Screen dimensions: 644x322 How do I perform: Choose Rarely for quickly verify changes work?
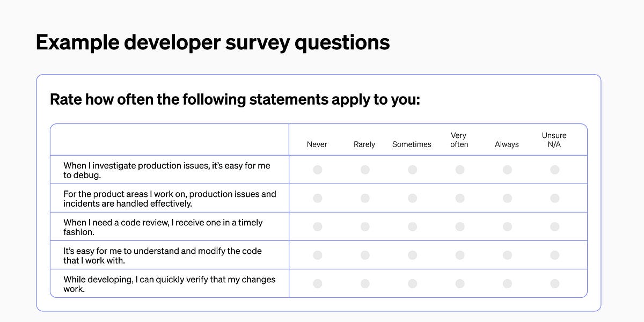point(365,283)
